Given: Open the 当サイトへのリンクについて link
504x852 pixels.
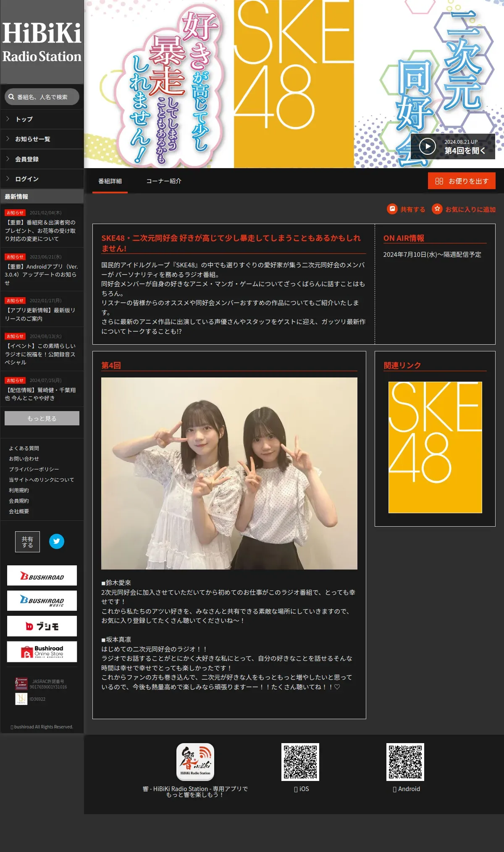Looking at the screenshot, I should 42,480.
